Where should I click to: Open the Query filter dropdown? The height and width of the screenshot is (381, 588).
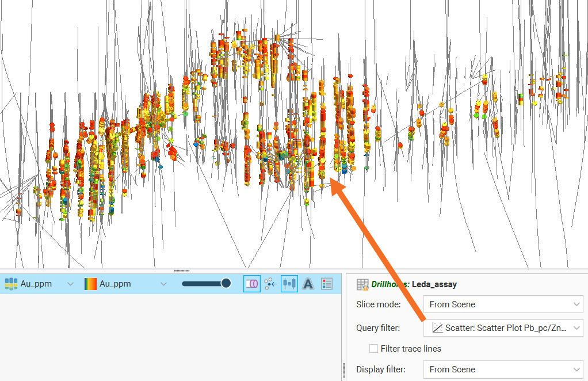tap(576, 328)
